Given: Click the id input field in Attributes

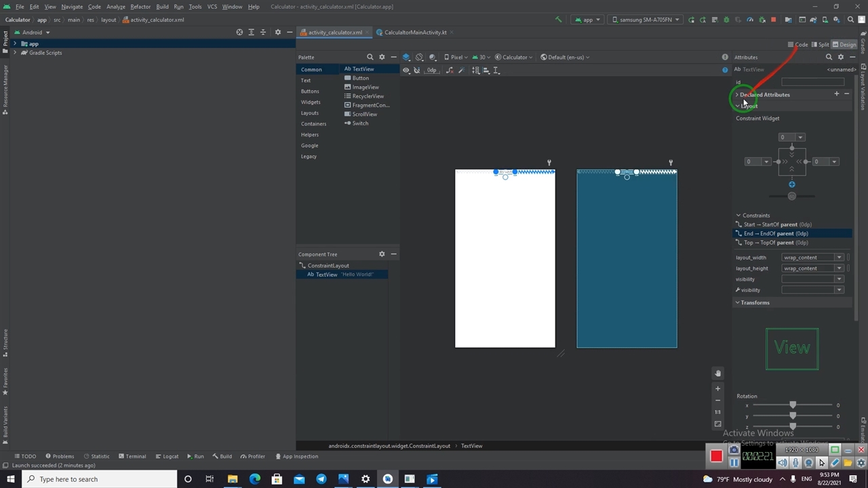Looking at the screenshot, I should tap(812, 82).
